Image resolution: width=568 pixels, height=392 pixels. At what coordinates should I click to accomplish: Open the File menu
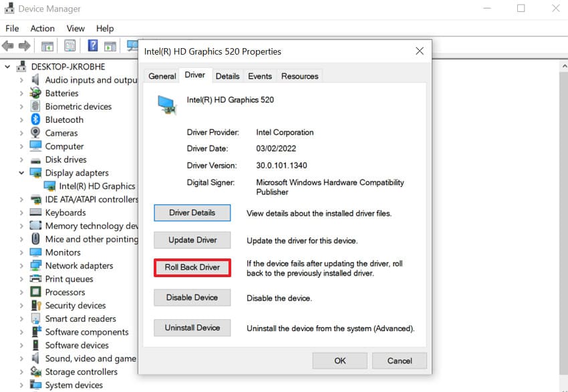click(12, 28)
